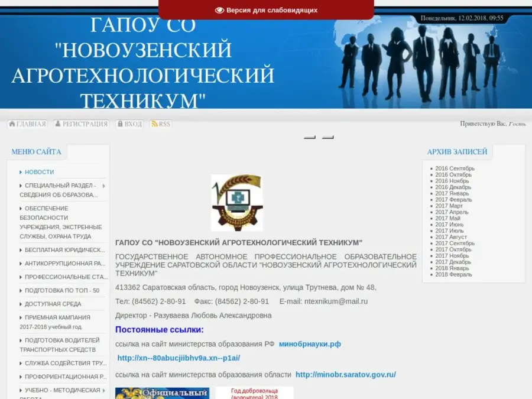Click the lock icon for ВХОД
Viewport: 532px width, 399px height.
tap(120, 124)
